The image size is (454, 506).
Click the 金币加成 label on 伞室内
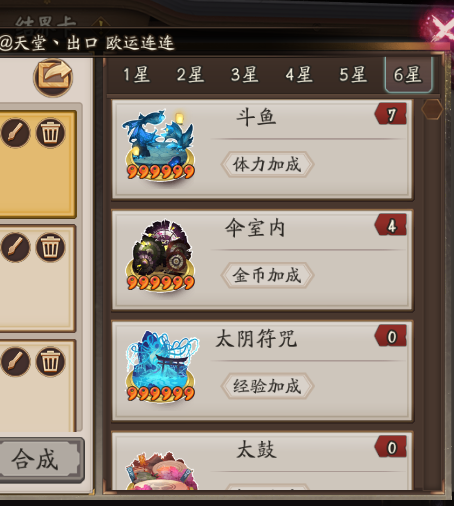coord(267,275)
